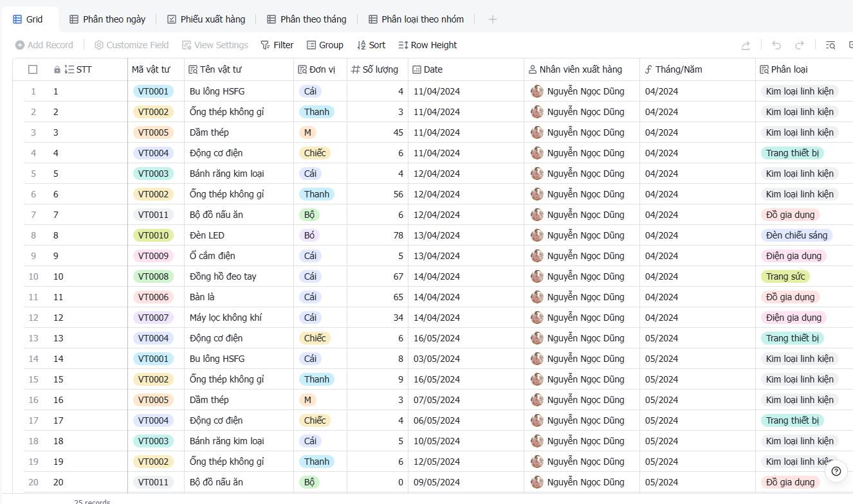853x504 pixels.
Task: Select quantity 45 cell in row 3
Action: [378, 132]
